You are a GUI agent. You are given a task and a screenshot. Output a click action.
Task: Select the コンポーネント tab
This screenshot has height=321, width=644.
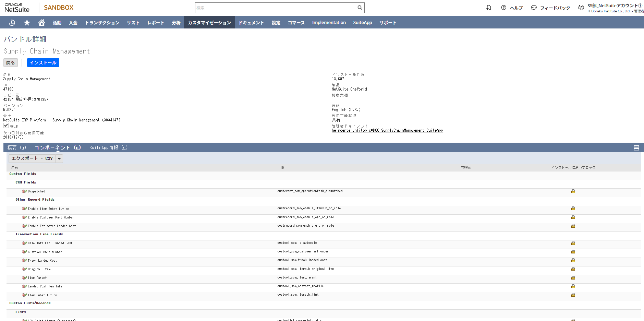(58, 148)
